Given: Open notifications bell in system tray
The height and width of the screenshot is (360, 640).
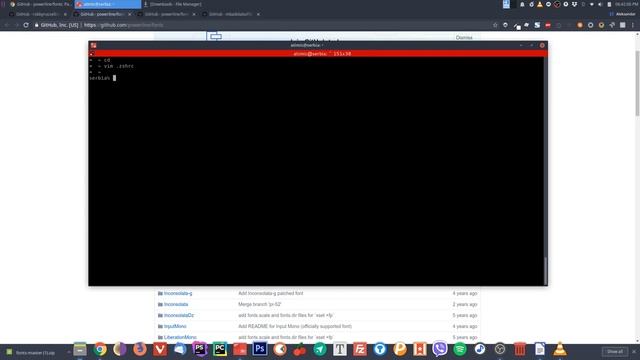Looking at the screenshot, I should [x=522, y=4].
